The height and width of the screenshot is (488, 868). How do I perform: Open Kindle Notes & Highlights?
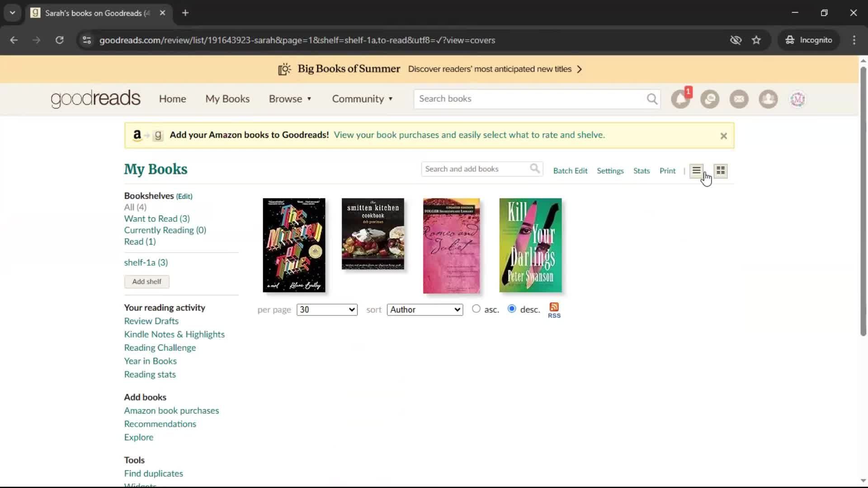(x=174, y=334)
